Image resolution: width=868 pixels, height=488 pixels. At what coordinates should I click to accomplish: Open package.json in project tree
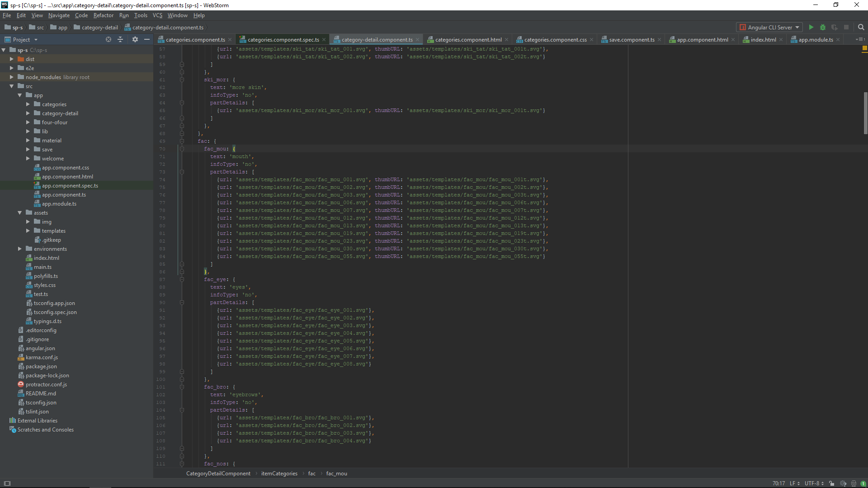tap(41, 366)
